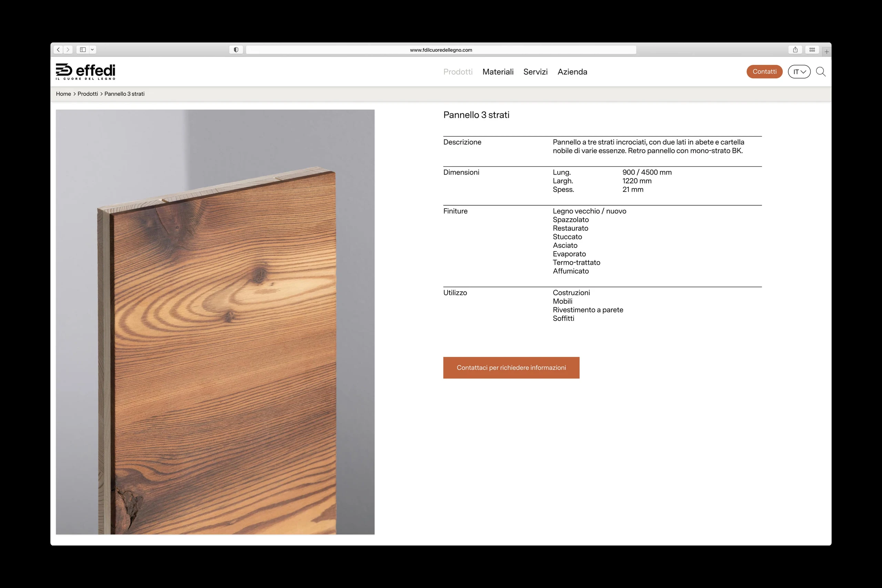Click the Costruzioni usage entry

coord(571,292)
